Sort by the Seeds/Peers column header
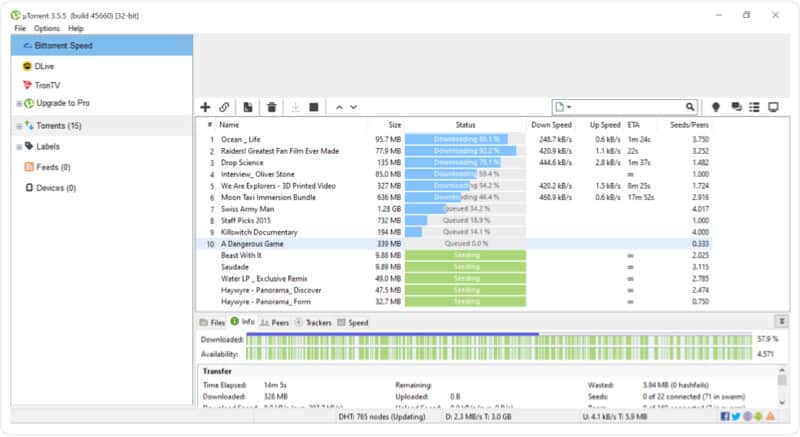The width and height of the screenshot is (800, 437). 689,125
